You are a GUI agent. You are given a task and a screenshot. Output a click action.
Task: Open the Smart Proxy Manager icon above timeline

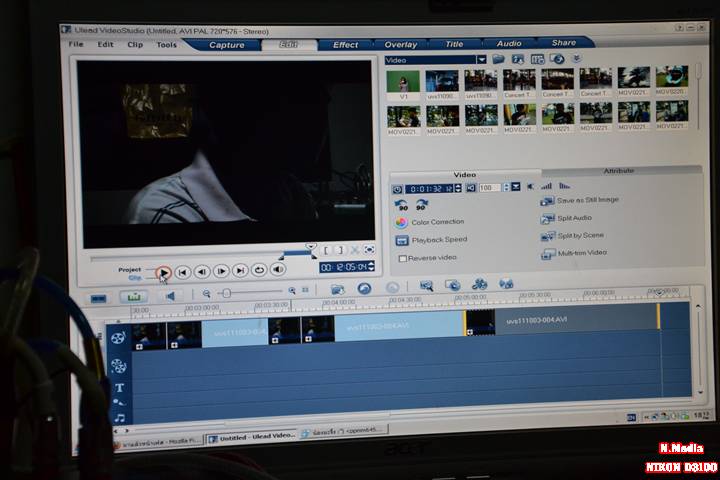coord(427,286)
